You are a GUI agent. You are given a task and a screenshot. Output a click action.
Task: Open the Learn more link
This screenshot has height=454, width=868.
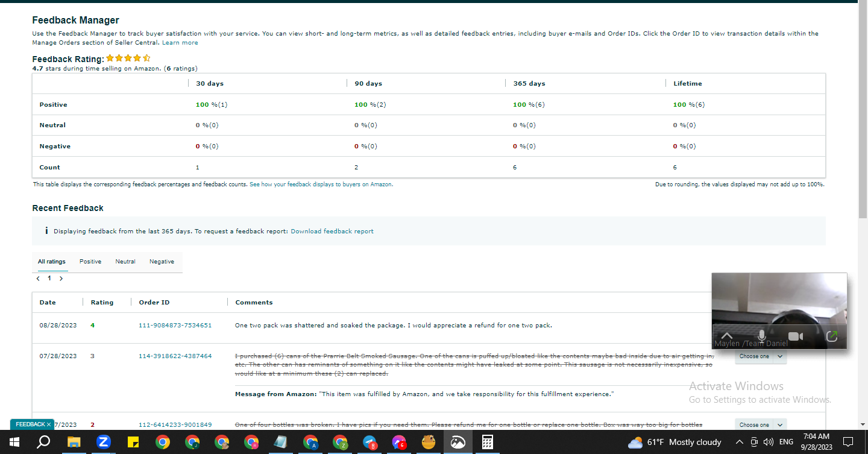click(x=180, y=43)
